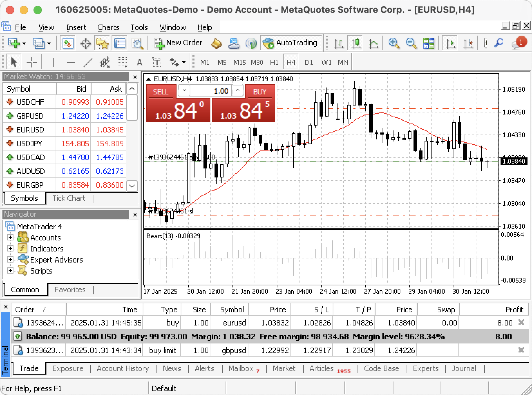532x395 pixels.
Task: Select the arrow cursor tool
Action: 14,62
